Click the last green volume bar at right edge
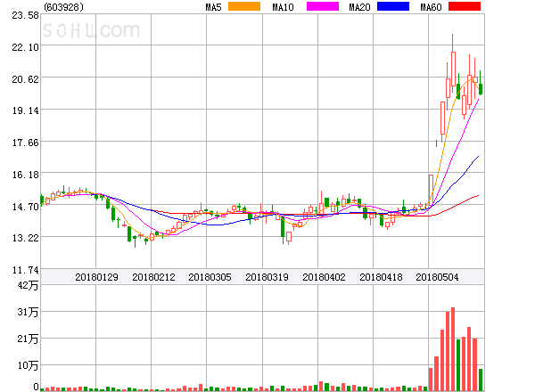The width and height of the screenshot is (535, 392). (481, 380)
